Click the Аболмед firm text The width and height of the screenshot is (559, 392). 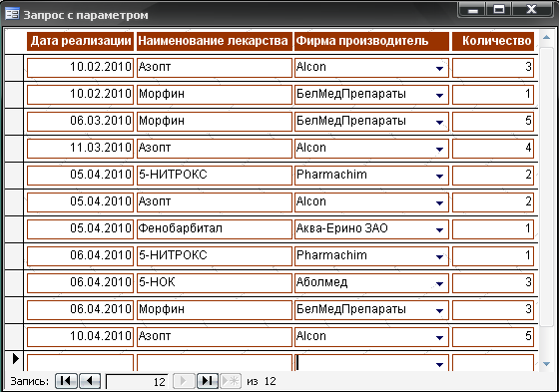(x=321, y=282)
